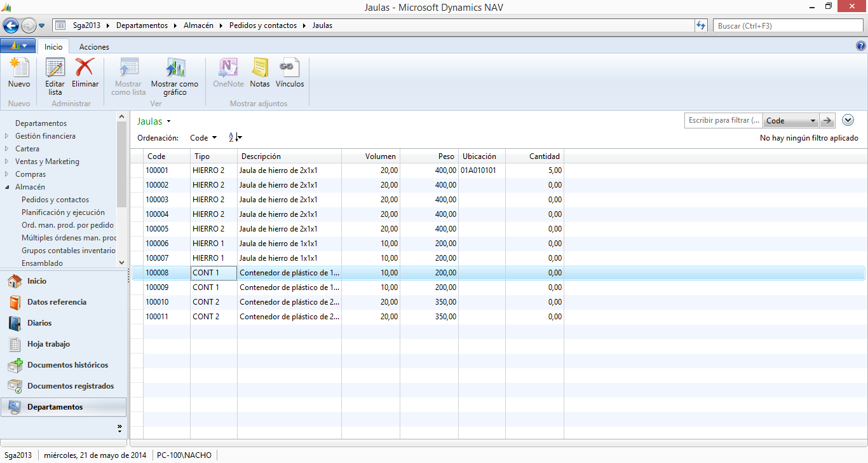
Task: Select row with code 100011
Action: pos(498,317)
